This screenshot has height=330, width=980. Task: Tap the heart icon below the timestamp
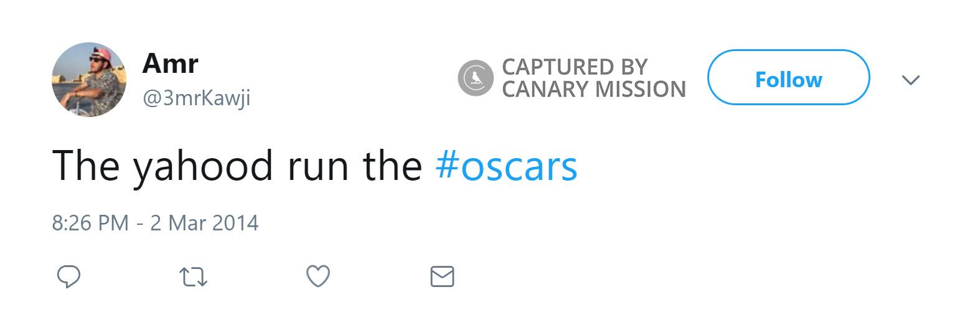[318, 276]
